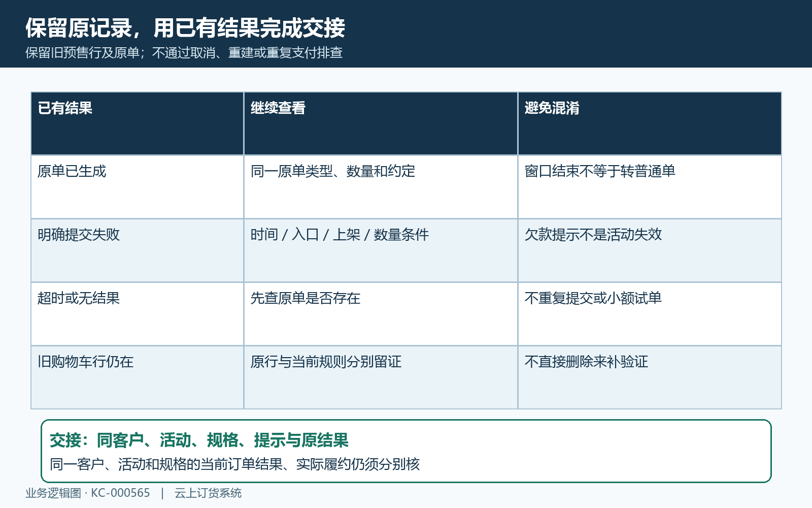Select the subtitle starting 保留旧预售行及原单
The height and width of the screenshot is (508, 812).
pyautogui.click(x=184, y=53)
